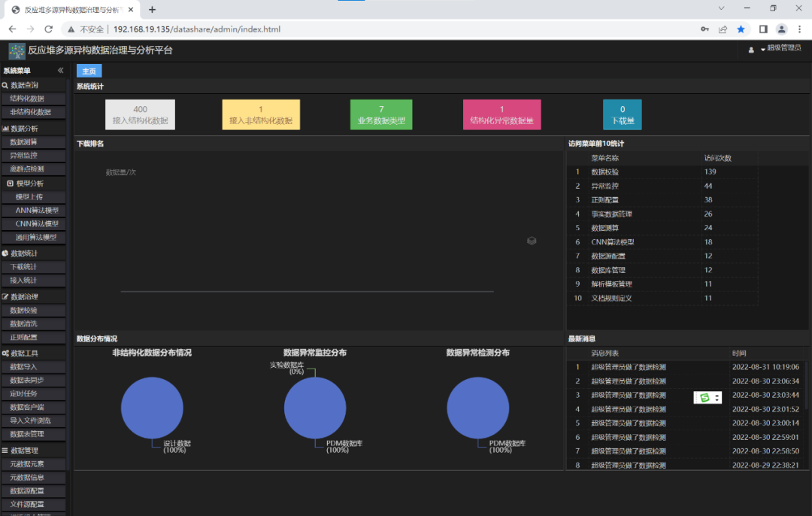Click the 非结构化数据分布情况 pie chart

[x=152, y=408]
